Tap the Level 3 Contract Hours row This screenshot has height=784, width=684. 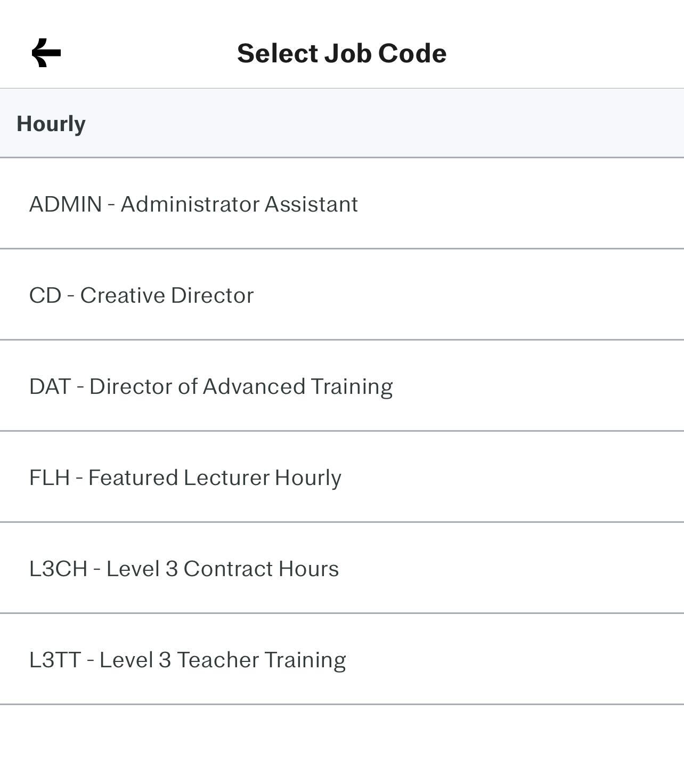click(x=342, y=568)
